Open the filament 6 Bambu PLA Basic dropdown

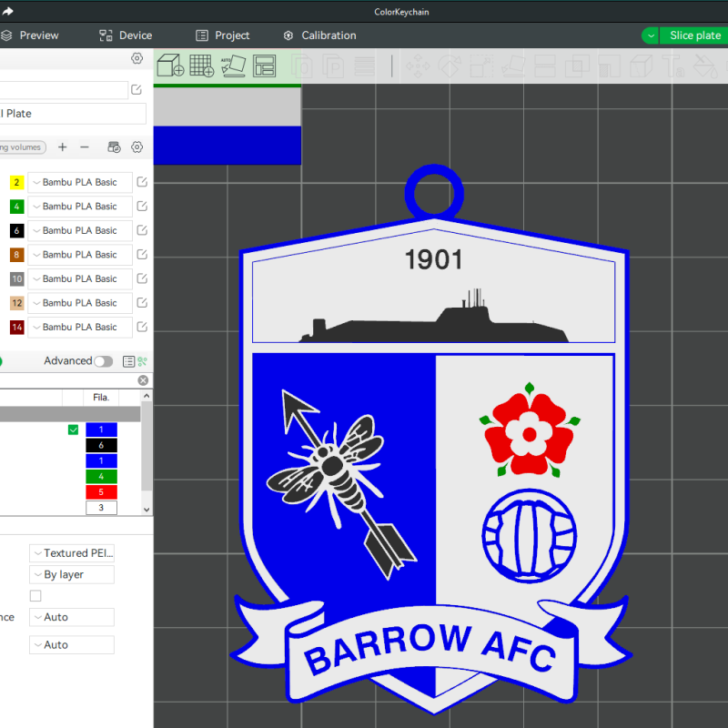80,230
